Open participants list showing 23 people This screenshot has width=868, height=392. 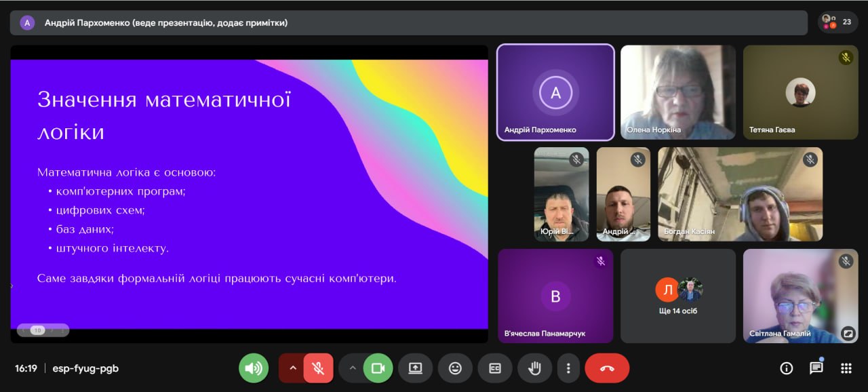point(838,22)
